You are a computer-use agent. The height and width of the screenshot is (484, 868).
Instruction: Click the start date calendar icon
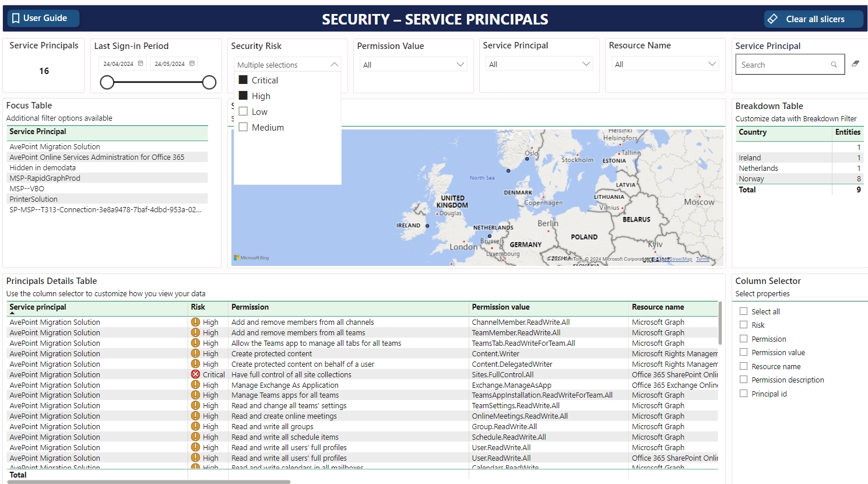coord(140,64)
